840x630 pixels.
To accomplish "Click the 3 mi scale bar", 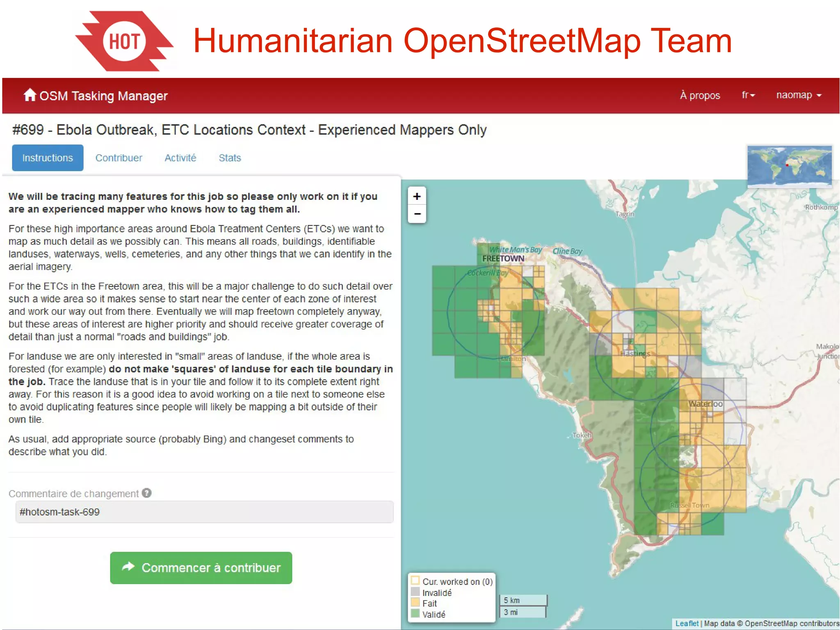I will click(x=523, y=612).
